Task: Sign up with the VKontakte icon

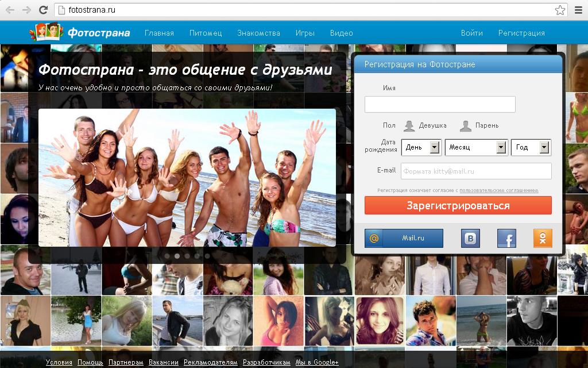Action: pos(470,238)
